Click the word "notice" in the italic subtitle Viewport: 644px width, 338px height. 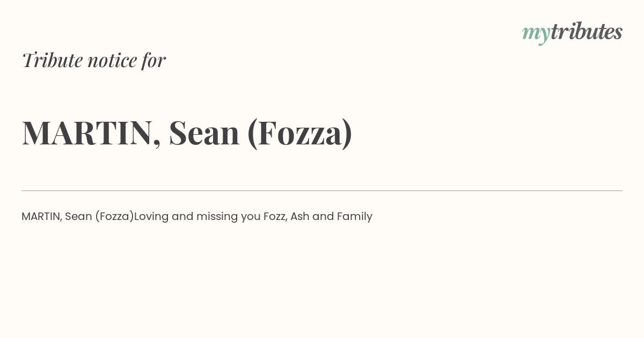coord(112,60)
